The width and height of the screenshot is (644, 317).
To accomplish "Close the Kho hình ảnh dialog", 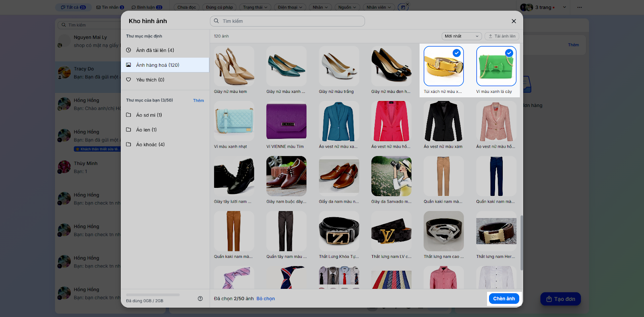I will coord(514,21).
